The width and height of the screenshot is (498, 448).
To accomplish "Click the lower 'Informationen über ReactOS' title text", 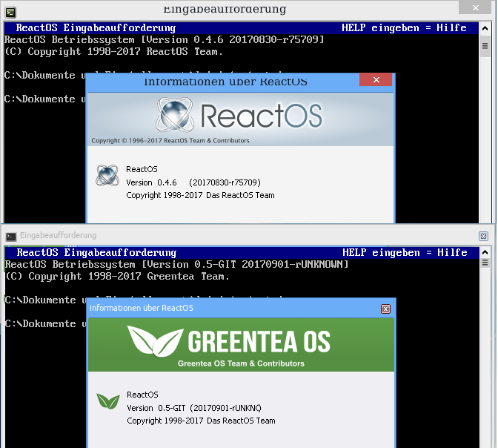I will pyautogui.click(x=142, y=308).
